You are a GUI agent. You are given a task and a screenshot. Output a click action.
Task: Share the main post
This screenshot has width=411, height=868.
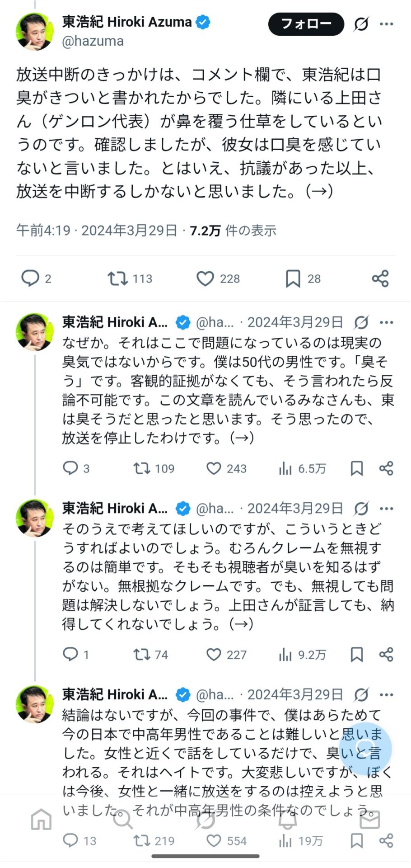pyautogui.click(x=380, y=278)
